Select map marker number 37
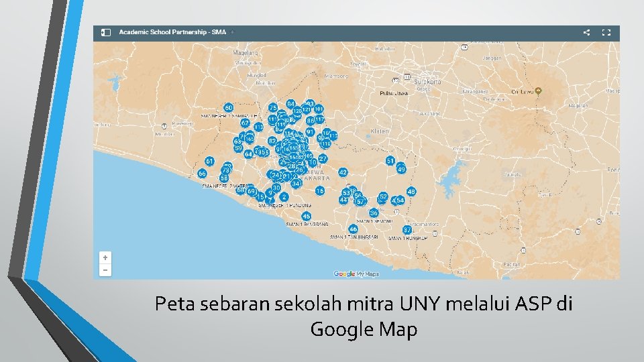Screen dimensions: 644x362 [x=407, y=230]
